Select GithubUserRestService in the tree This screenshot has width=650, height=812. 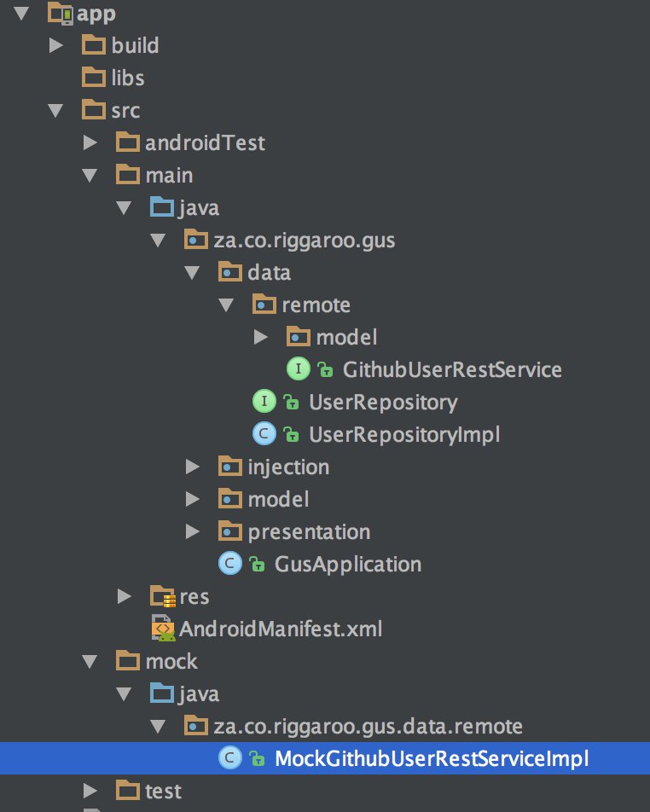(x=452, y=370)
